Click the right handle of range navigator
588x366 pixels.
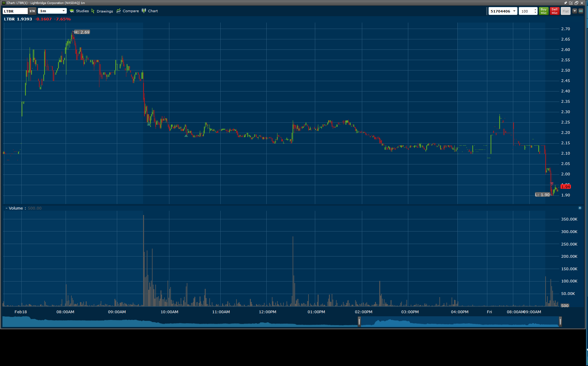(560, 321)
